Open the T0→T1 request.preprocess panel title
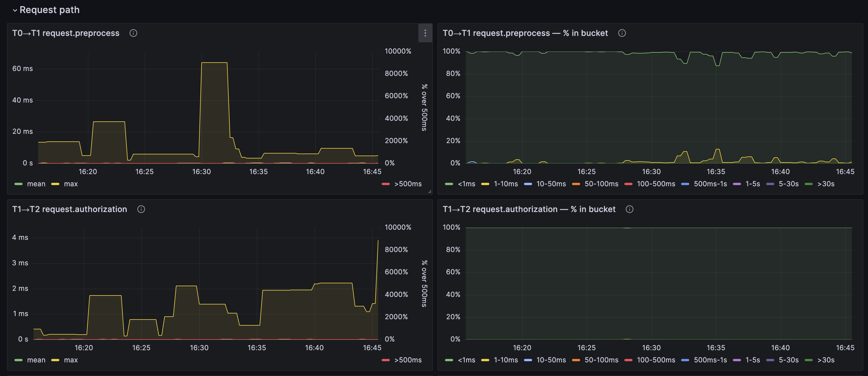The height and width of the screenshot is (376, 868). [x=66, y=33]
